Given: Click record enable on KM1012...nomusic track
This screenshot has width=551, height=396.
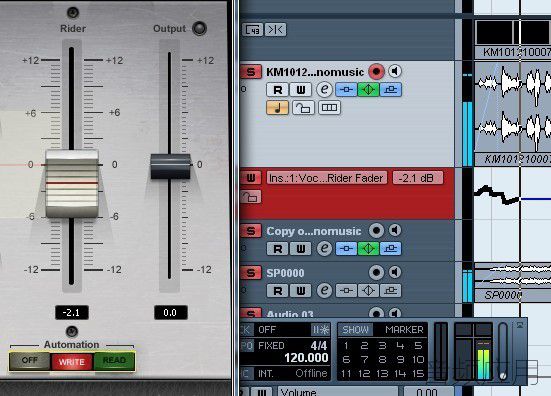Looking at the screenshot, I should pos(376,71).
